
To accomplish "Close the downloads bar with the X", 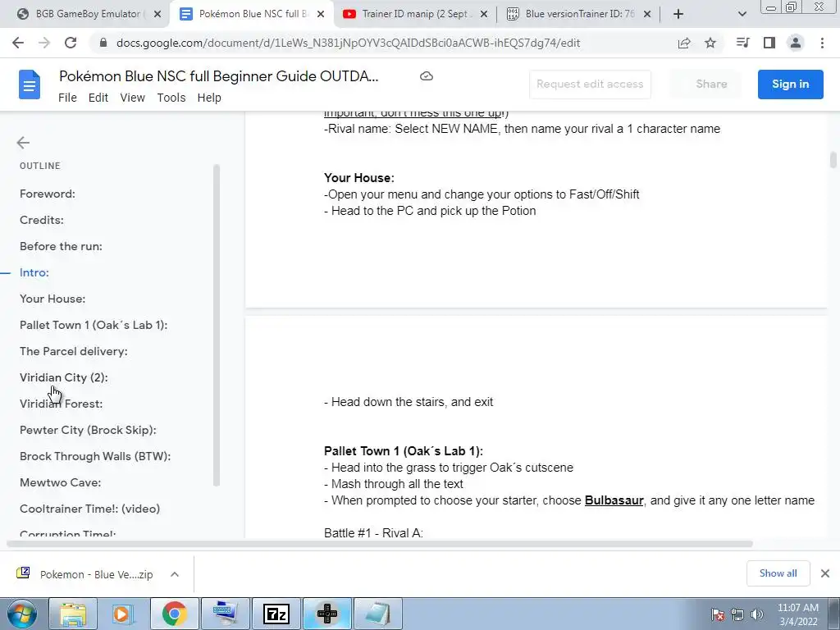I will (825, 573).
